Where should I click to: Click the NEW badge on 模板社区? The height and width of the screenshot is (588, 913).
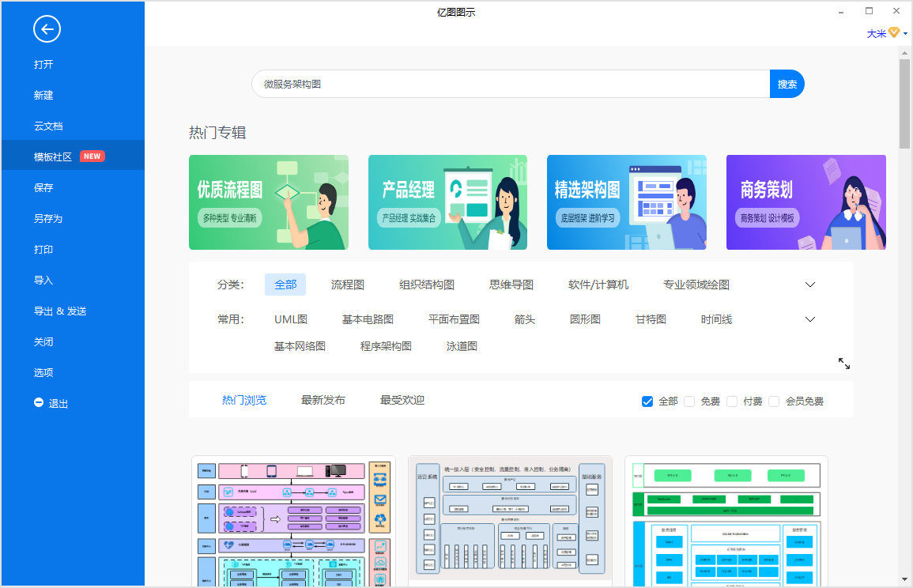coord(92,156)
